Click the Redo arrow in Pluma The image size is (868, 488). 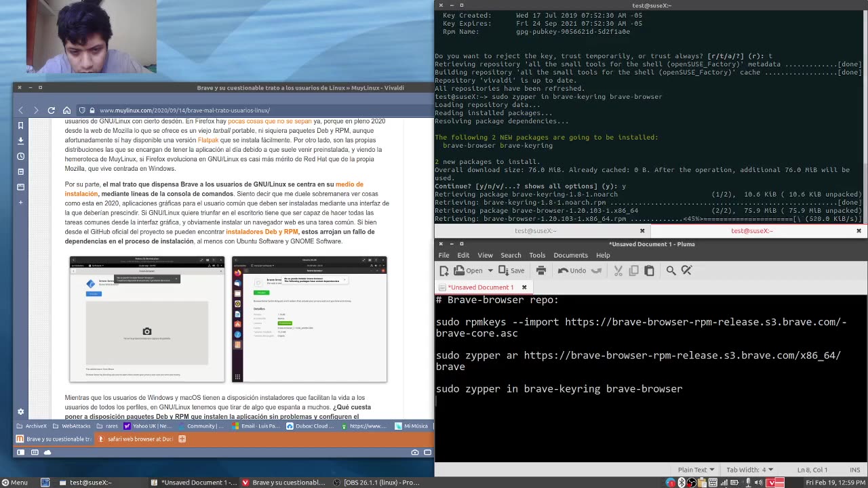(x=596, y=270)
